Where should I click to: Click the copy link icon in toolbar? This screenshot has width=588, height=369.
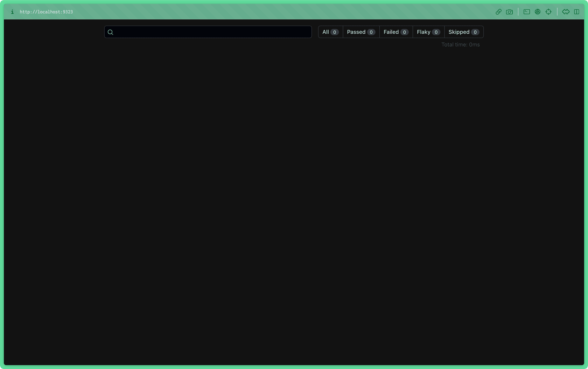click(498, 12)
